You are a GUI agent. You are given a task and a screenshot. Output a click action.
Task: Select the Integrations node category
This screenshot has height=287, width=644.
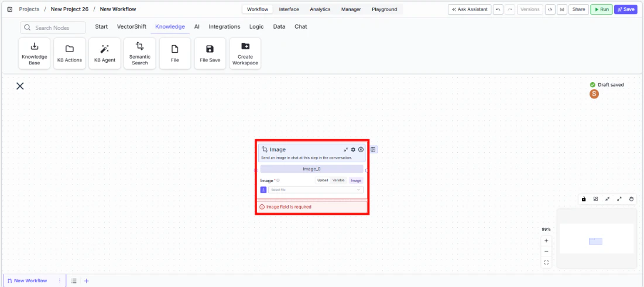click(224, 27)
